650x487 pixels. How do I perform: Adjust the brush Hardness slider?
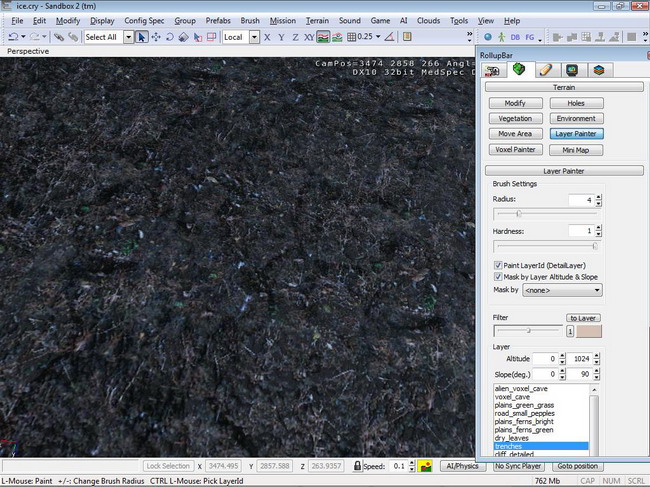tap(546, 246)
